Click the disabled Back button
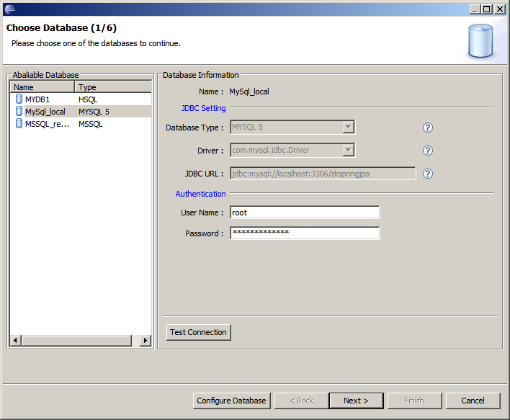This screenshot has width=510, height=420. [x=302, y=401]
